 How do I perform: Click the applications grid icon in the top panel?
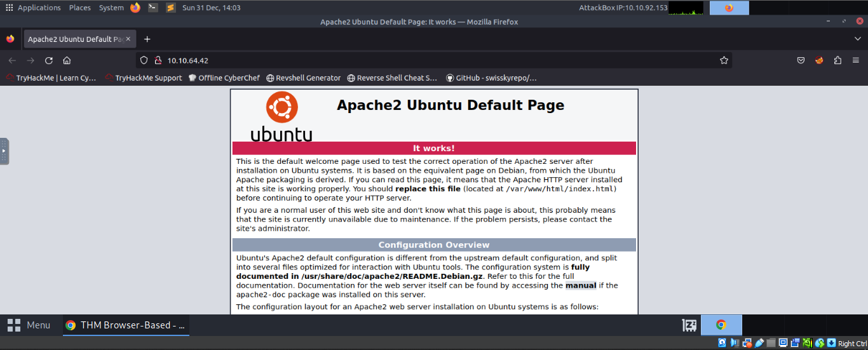pyautogui.click(x=9, y=8)
